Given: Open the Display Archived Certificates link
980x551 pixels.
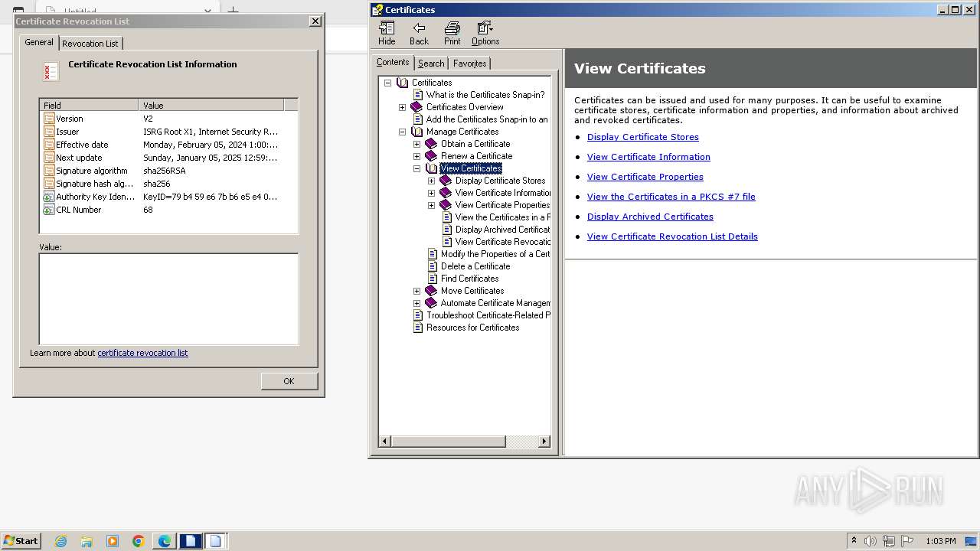Looking at the screenshot, I should [x=650, y=217].
